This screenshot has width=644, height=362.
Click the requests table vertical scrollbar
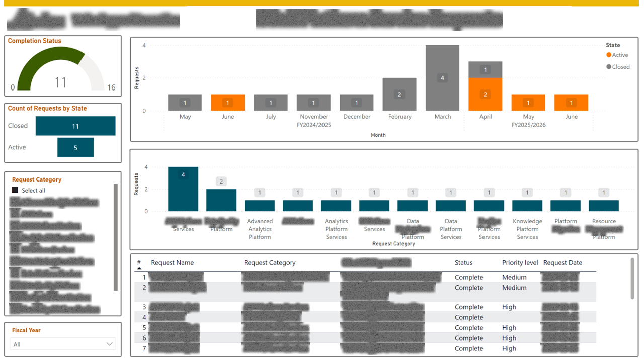coord(632,279)
